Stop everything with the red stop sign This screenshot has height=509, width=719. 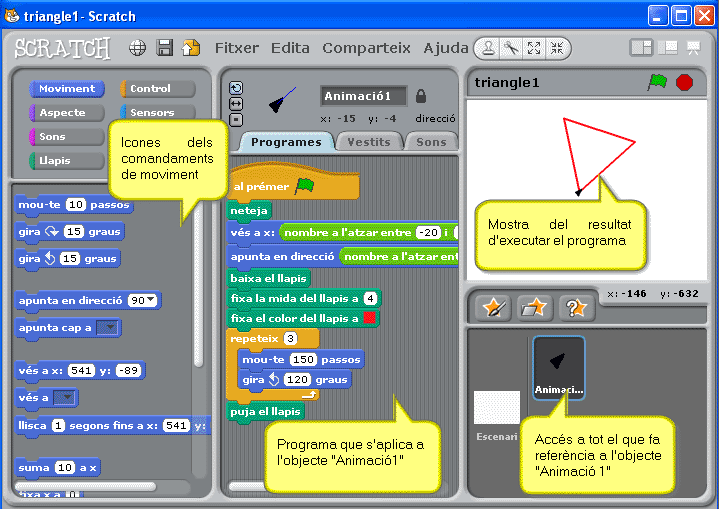point(684,83)
